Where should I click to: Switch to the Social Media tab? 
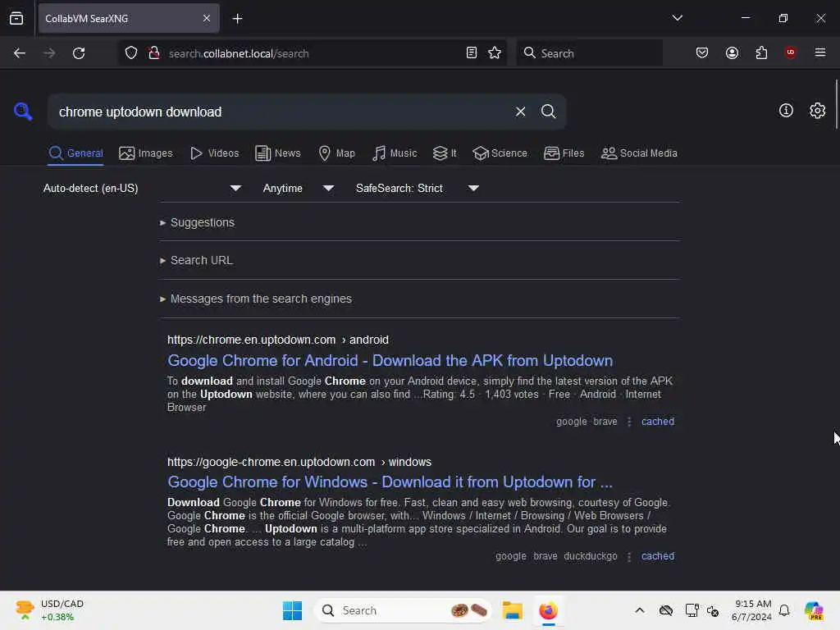click(639, 153)
